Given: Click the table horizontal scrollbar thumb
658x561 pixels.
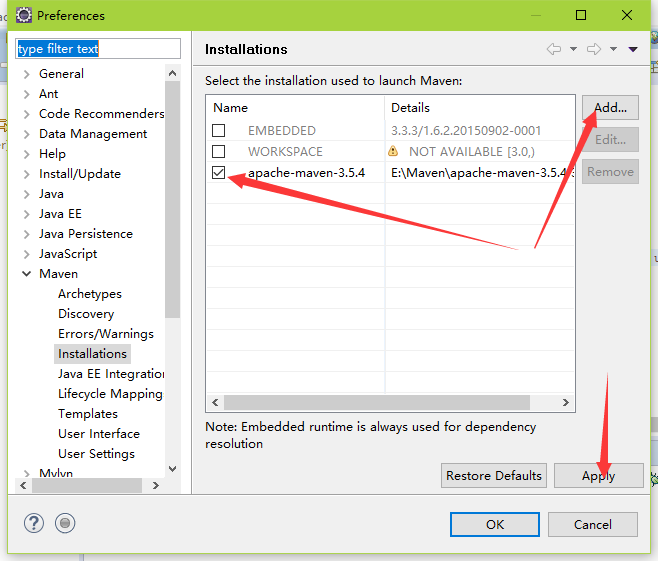Looking at the screenshot, I should pyautogui.click(x=377, y=402).
